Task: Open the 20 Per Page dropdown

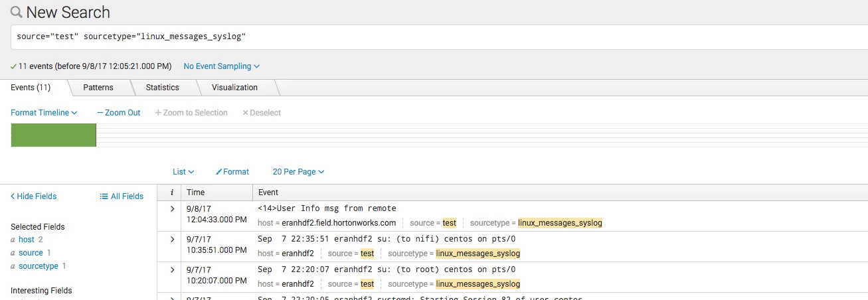Action: 298,172
